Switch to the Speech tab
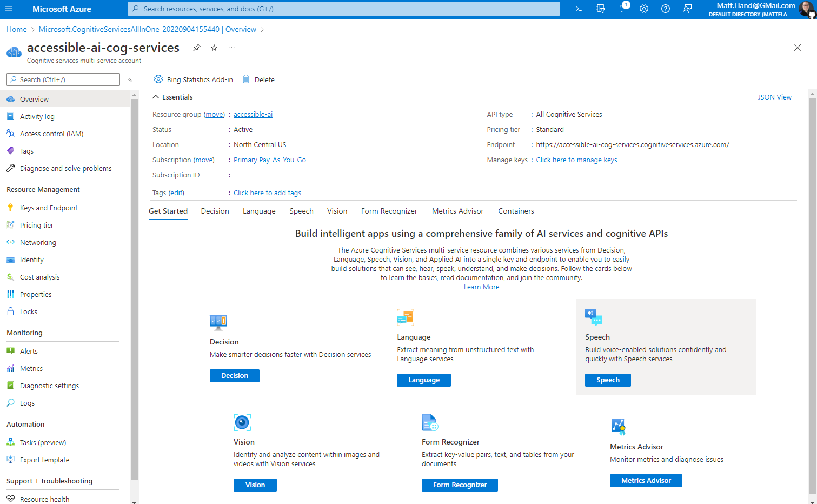Viewport: 817px width, 504px height. pyautogui.click(x=301, y=211)
